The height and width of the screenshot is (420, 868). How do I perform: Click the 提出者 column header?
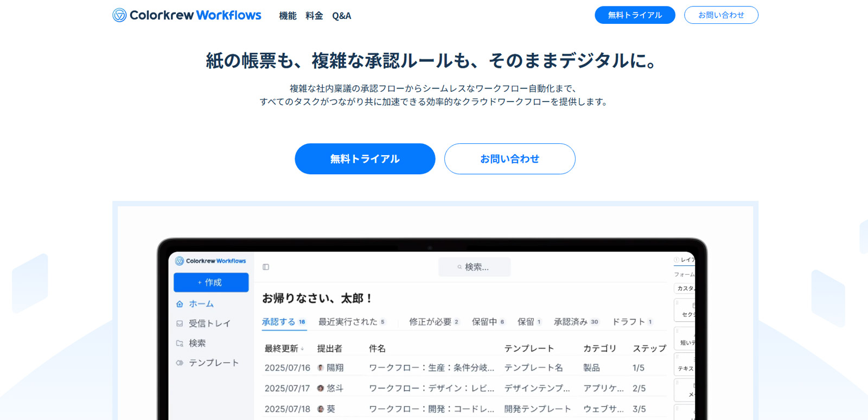click(330, 348)
